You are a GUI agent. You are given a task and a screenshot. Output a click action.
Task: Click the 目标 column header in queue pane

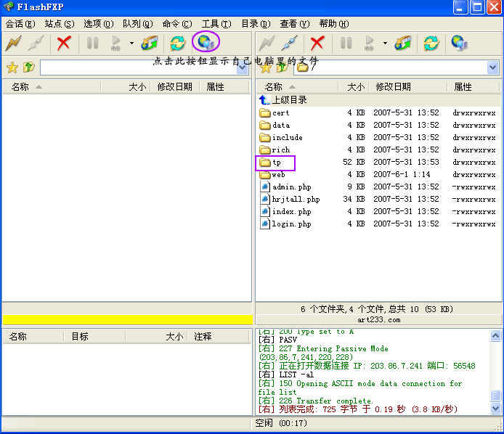coord(80,337)
